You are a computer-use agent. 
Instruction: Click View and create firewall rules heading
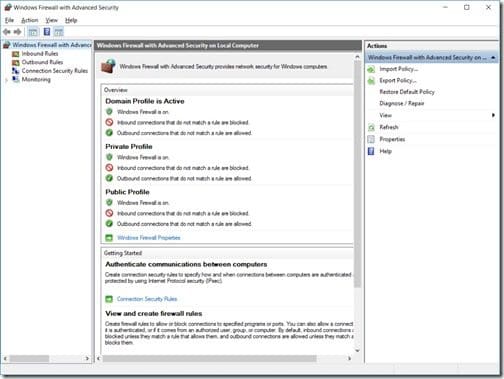click(154, 314)
